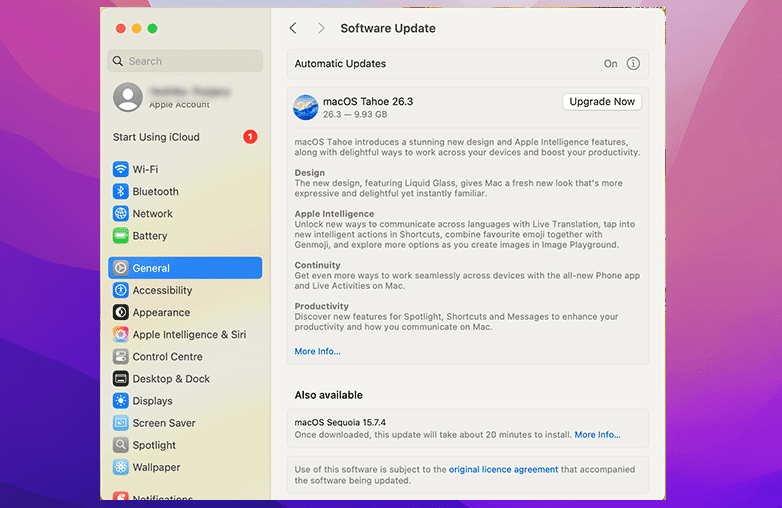The image size is (782, 508).
Task: Click the 26.3 — 9.93 GB size text
Action: (355, 115)
